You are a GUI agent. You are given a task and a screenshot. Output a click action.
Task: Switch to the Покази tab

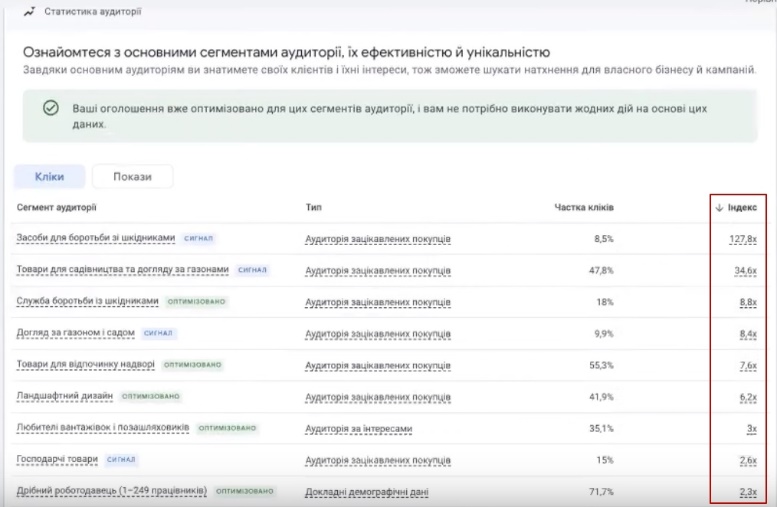pyautogui.click(x=132, y=177)
